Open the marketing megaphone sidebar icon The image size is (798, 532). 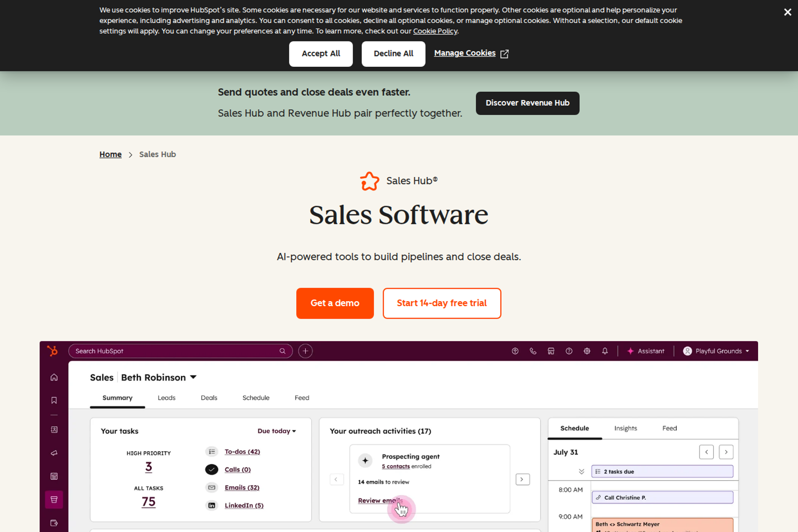(x=54, y=453)
